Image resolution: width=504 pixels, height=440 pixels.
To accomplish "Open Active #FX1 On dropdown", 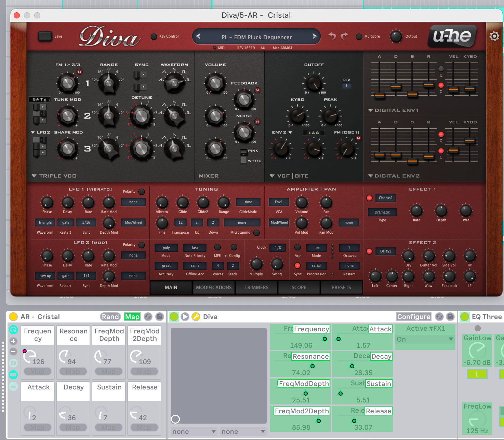I will tap(425, 339).
